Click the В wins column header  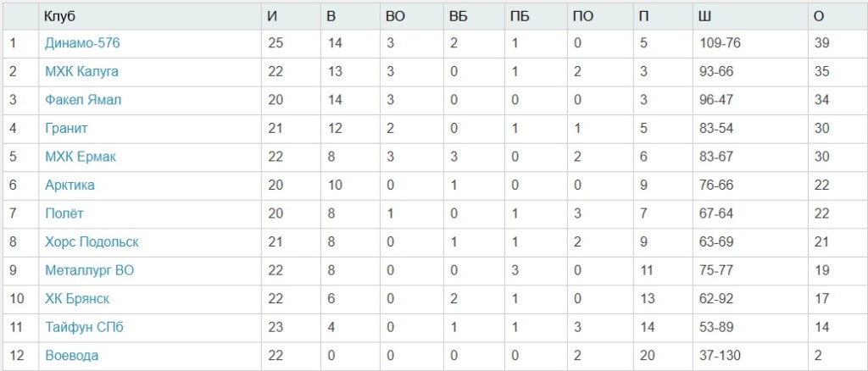coord(330,16)
